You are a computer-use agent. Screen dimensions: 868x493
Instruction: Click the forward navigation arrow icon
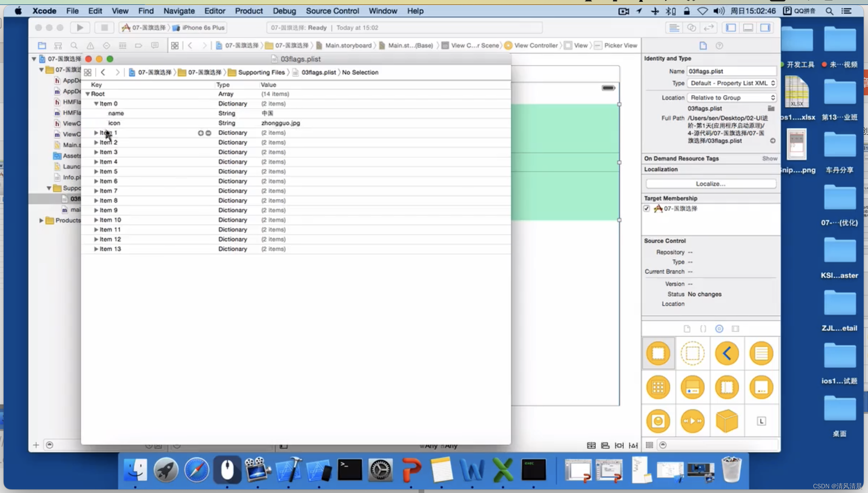[x=118, y=72]
